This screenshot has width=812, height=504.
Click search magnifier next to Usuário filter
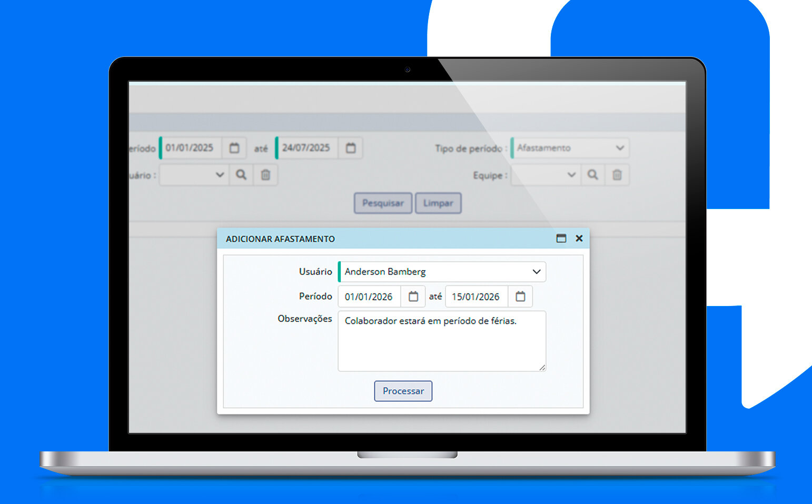click(241, 175)
